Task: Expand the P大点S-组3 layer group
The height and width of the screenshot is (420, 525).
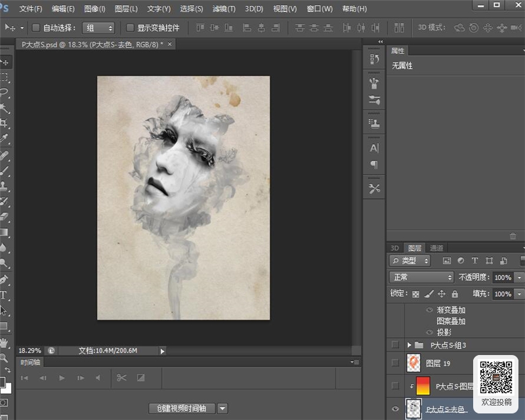Action: (409, 345)
